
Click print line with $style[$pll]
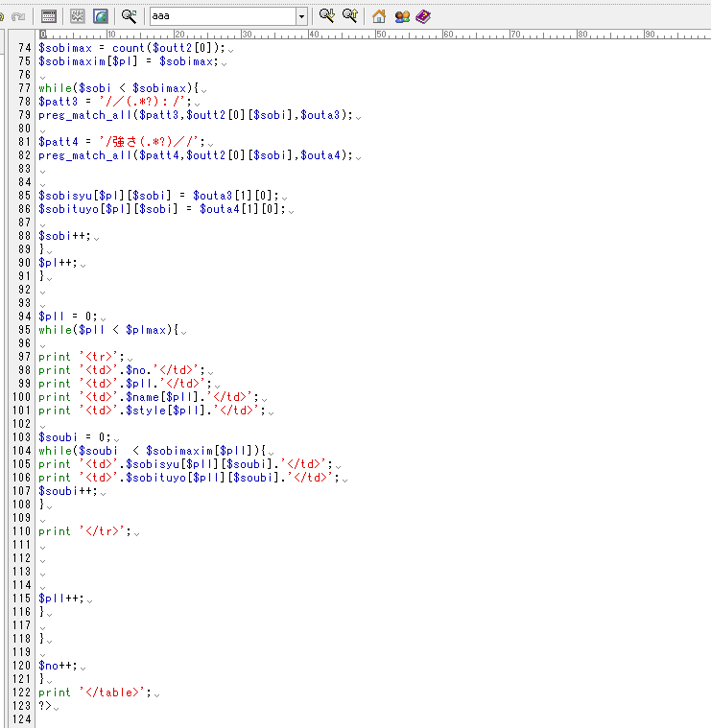153,411
